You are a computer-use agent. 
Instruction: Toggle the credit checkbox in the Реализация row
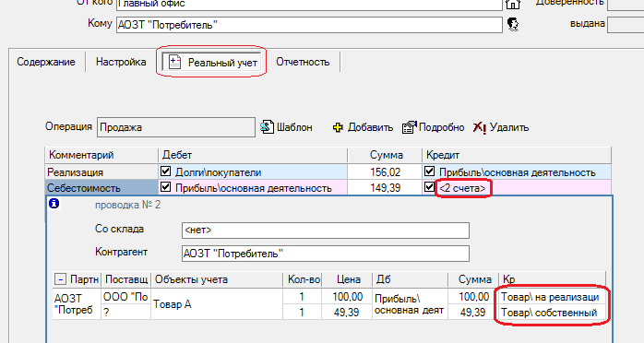click(x=430, y=171)
